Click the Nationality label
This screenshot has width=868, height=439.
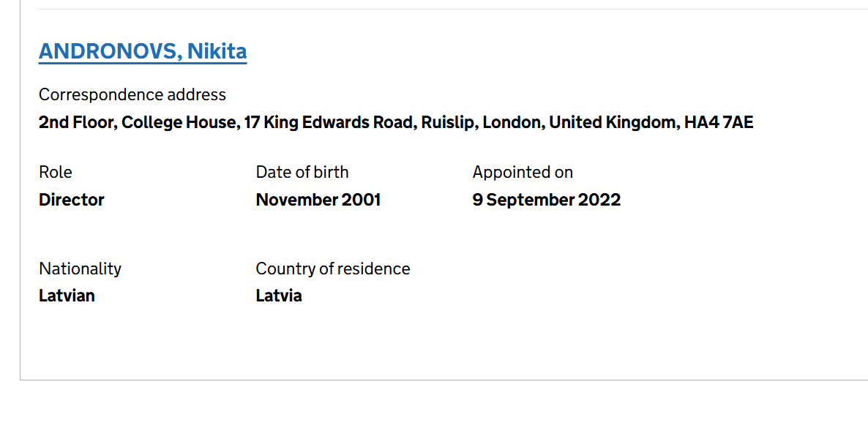[x=80, y=269]
